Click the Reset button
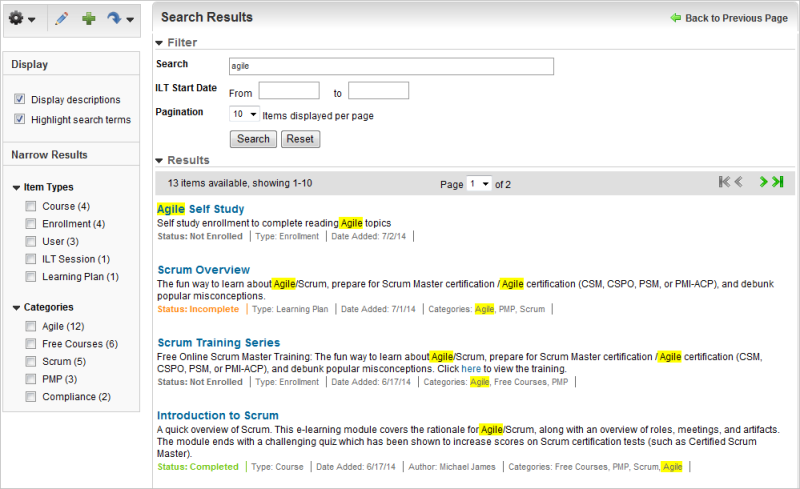Viewport: 800px width, 489px height. click(300, 139)
